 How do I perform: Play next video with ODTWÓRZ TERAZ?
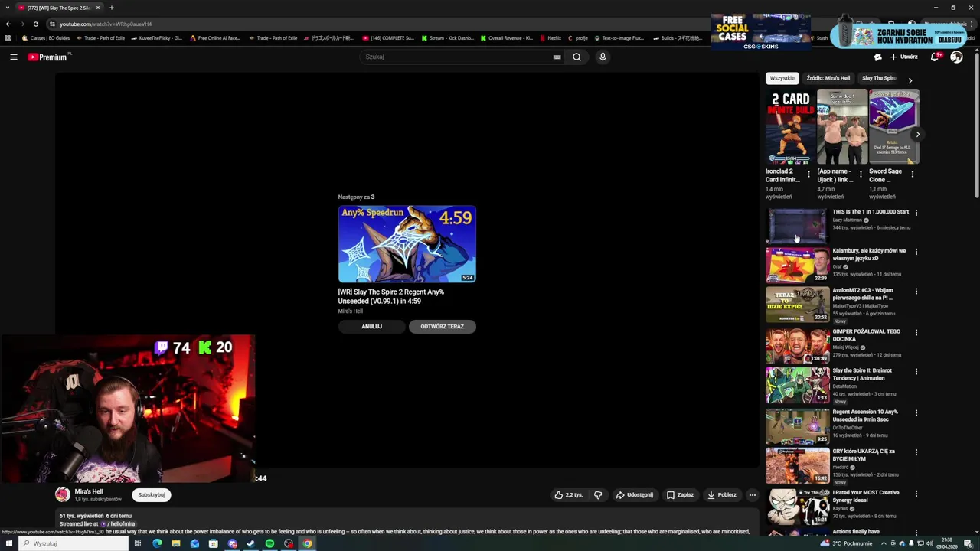click(442, 327)
